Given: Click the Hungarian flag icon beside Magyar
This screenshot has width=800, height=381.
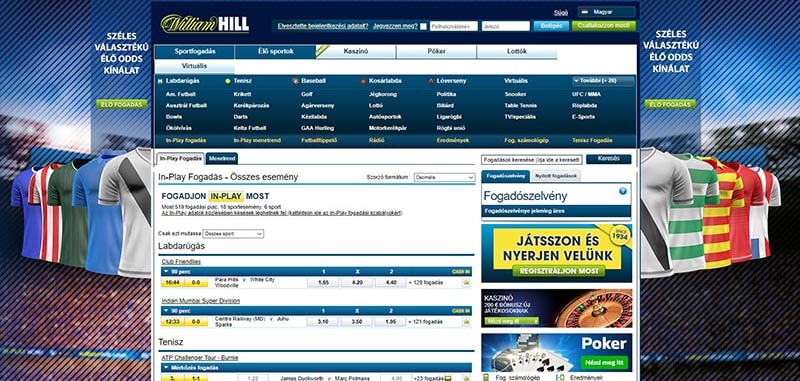Looking at the screenshot, I should point(585,12).
